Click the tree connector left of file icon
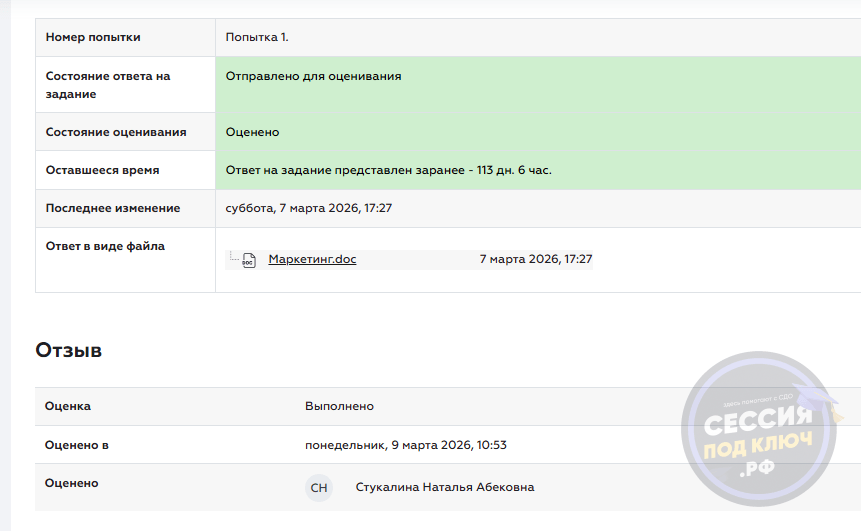The image size is (861, 531). 234,258
